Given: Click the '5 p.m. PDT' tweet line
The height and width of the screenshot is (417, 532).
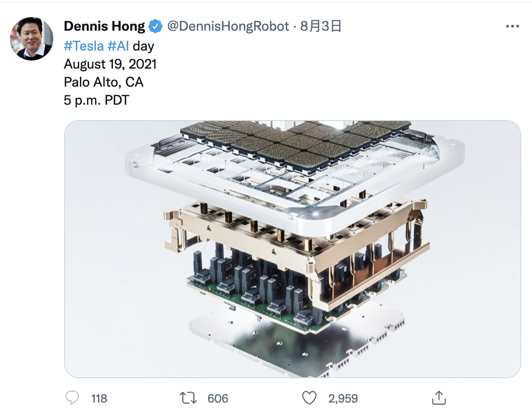Looking at the screenshot, I should click(97, 100).
